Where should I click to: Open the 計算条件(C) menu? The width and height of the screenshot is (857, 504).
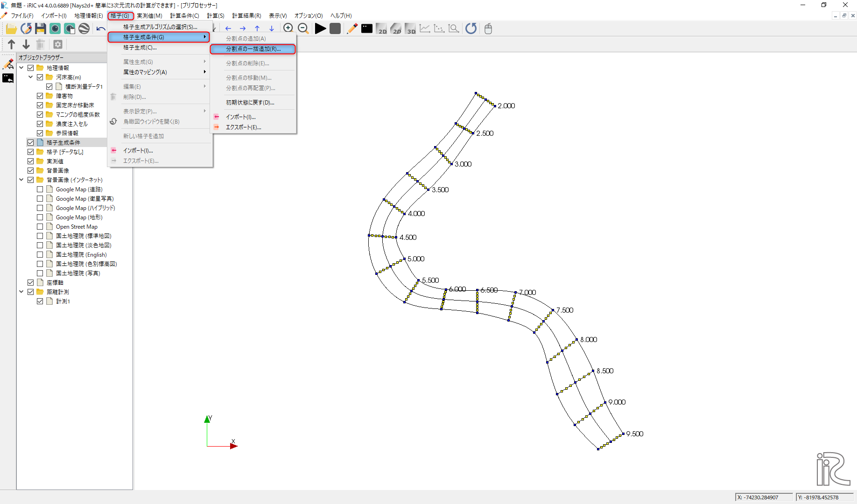pyautogui.click(x=185, y=16)
